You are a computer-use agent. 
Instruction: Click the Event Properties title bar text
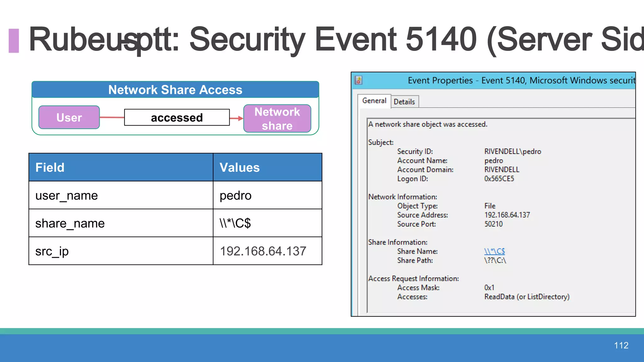(x=521, y=80)
